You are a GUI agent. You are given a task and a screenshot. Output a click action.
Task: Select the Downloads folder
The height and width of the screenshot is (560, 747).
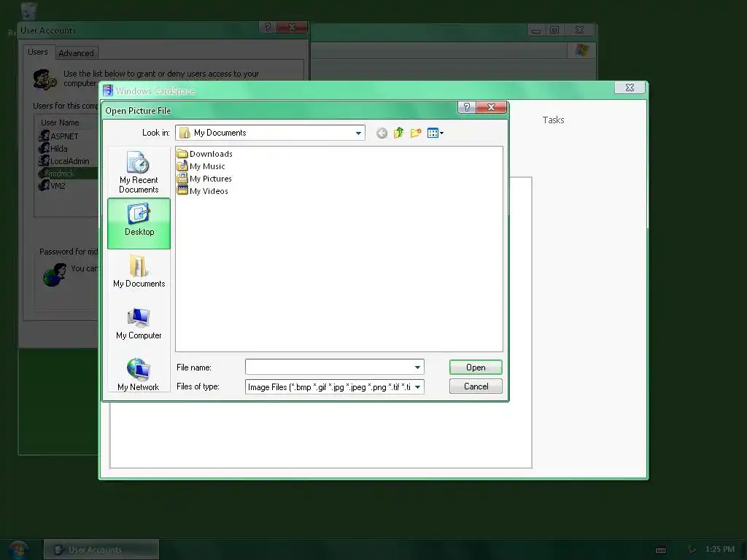point(204,154)
